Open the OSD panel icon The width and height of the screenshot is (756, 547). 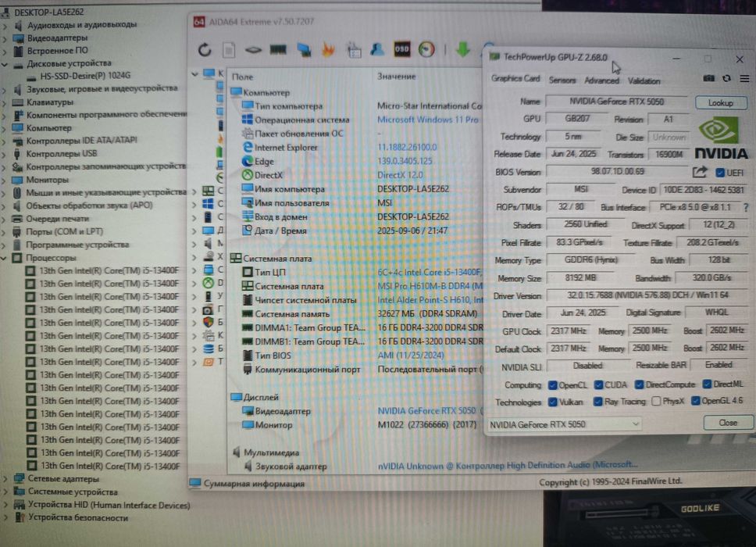pyautogui.click(x=402, y=49)
